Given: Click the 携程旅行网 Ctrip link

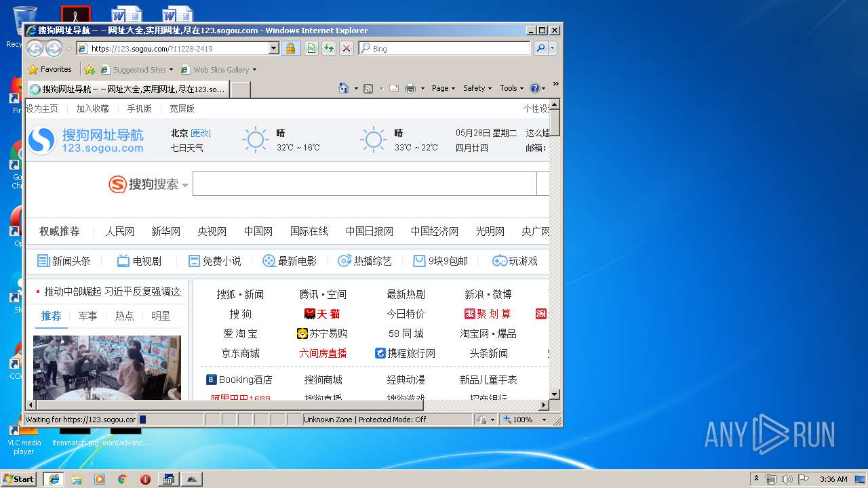Looking at the screenshot, I should tap(406, 353).
